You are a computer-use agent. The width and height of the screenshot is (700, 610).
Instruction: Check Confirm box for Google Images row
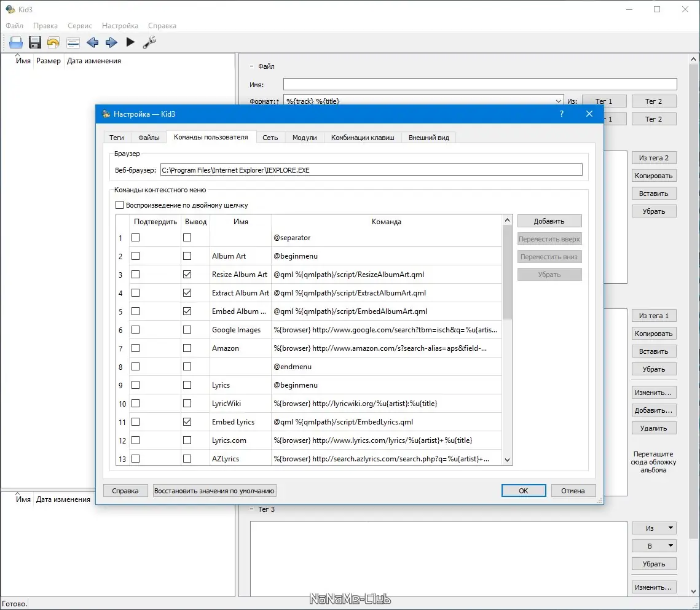click(x=135, y=330)
